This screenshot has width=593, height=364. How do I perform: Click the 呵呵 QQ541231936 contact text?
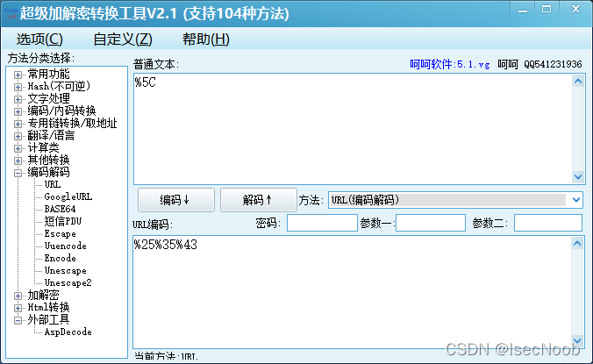click(539, 64)
